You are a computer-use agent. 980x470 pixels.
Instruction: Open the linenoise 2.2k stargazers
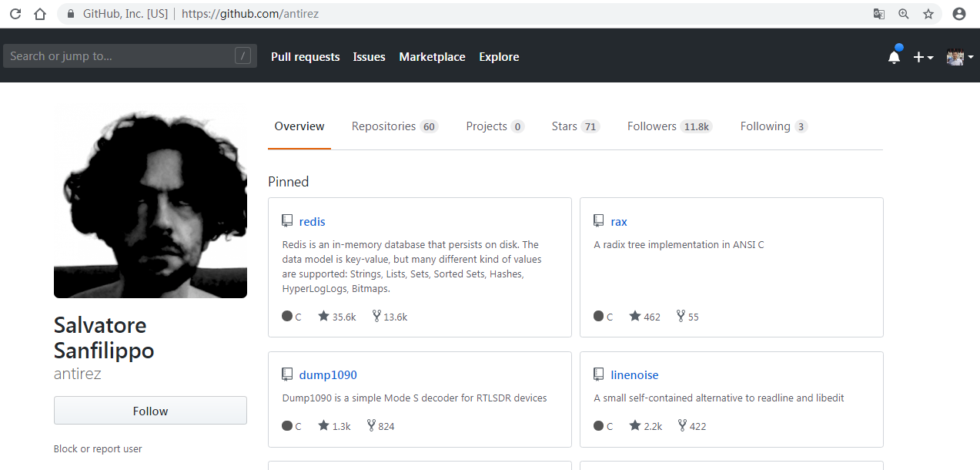pyautogui.click(x=646, y=425)
